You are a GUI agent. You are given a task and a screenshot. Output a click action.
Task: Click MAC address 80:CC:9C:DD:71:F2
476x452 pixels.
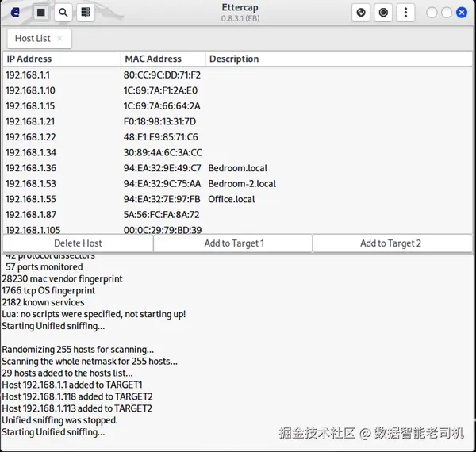pyautogui.click(x=162, y=75)
